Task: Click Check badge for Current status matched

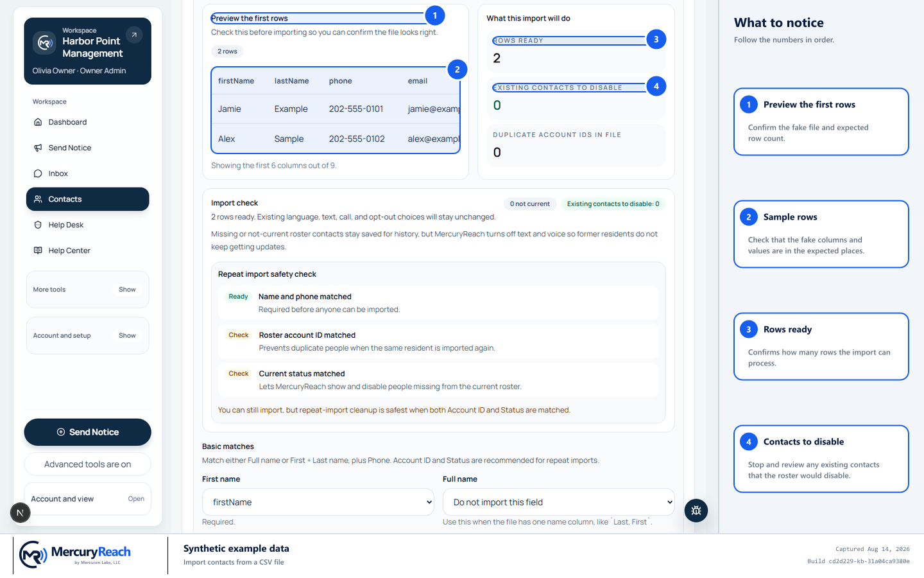Action: 239,374
